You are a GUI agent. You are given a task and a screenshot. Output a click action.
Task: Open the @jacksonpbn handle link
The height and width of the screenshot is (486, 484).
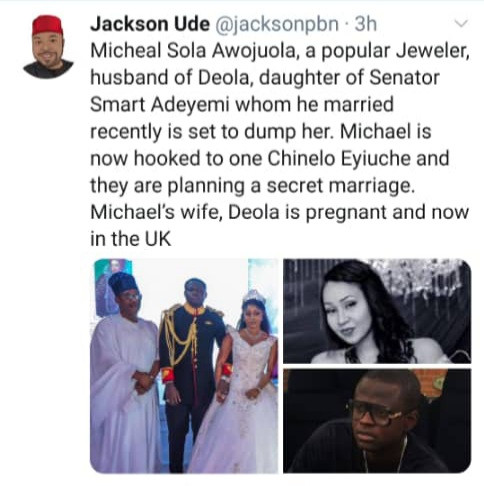(277, 24)
